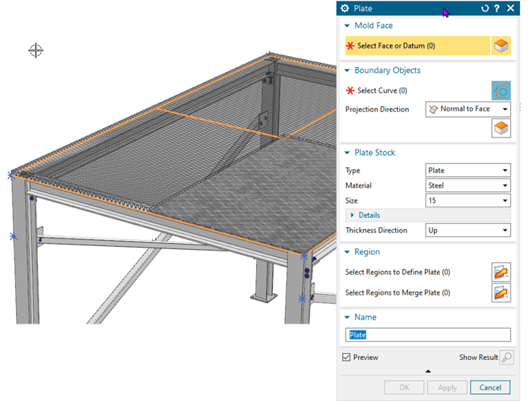Click the Name text field containing Plate
532x401 pixels.
pos(429,335)
